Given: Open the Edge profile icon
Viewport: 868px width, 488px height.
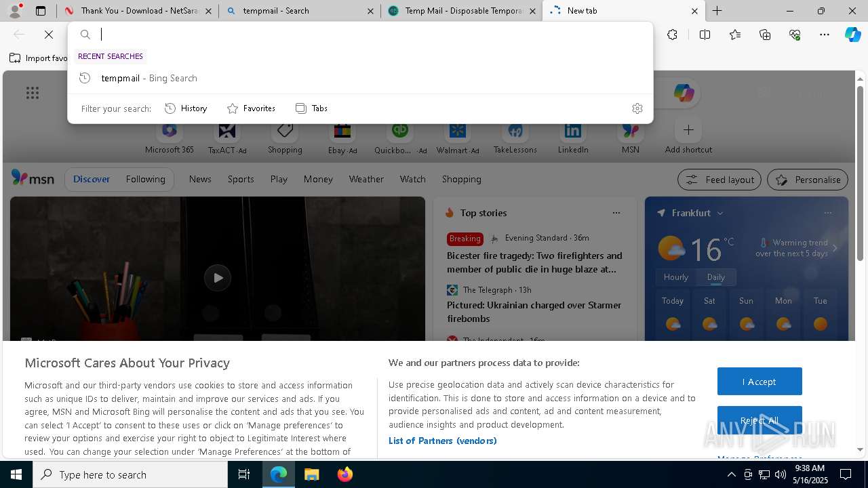Looking at the screenshot, I should coord(15,11).
